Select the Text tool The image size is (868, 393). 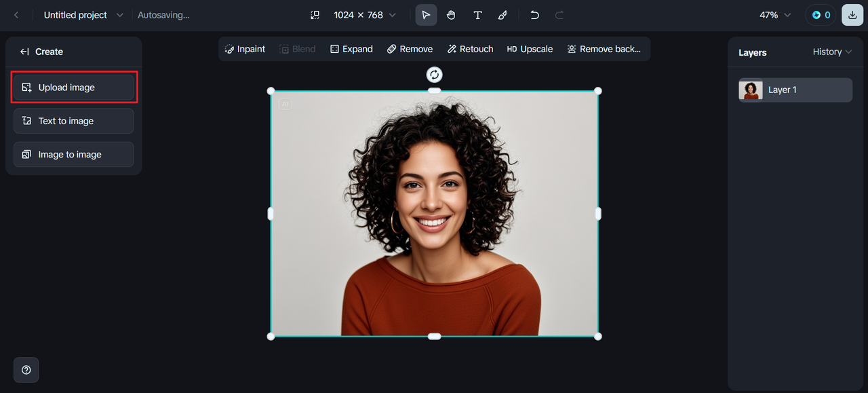[x=477, y=15]
